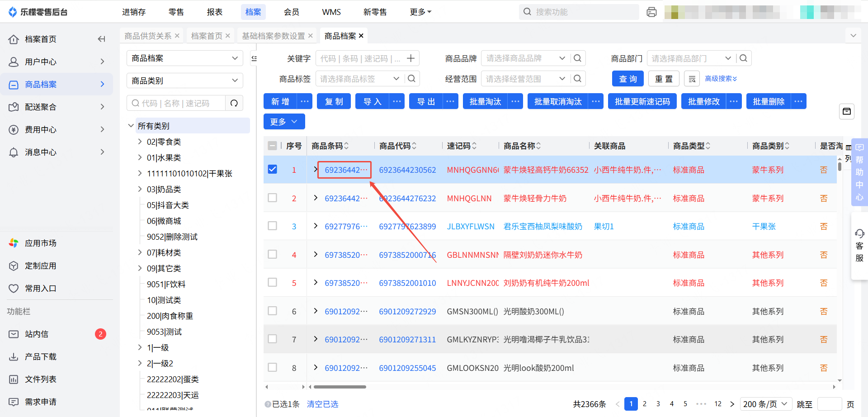Open the 商品档案 dropdown selector

pos(185,58)
